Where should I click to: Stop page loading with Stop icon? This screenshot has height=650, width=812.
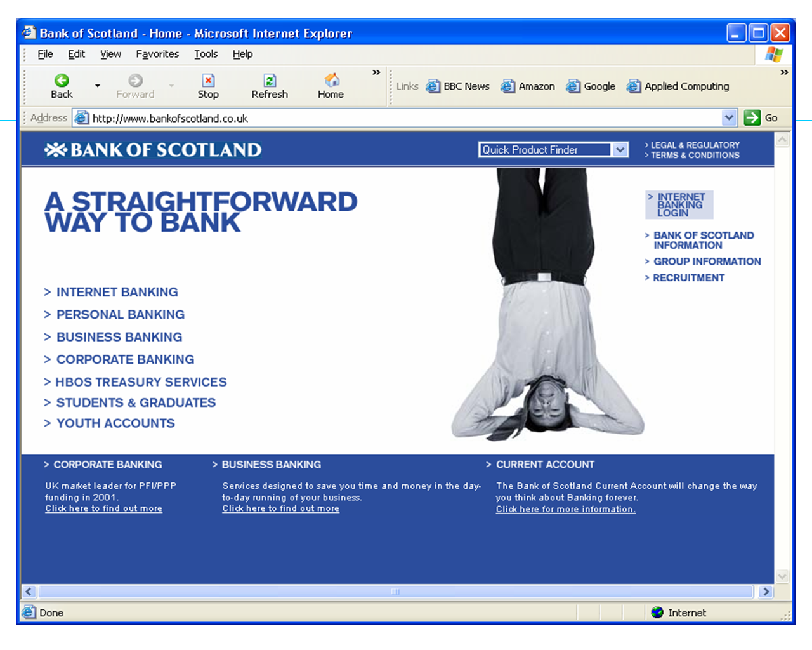click(208, 81)
